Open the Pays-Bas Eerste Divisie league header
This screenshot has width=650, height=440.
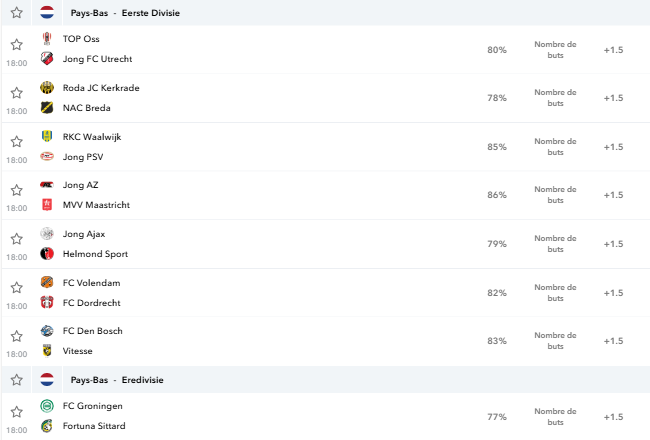(x=125, y=13)
